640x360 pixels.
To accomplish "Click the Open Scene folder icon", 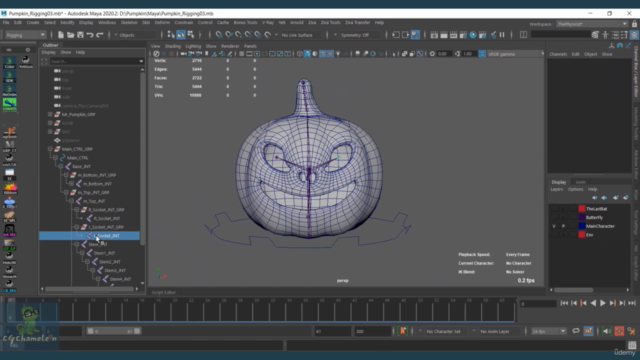I will coord(70,35).
